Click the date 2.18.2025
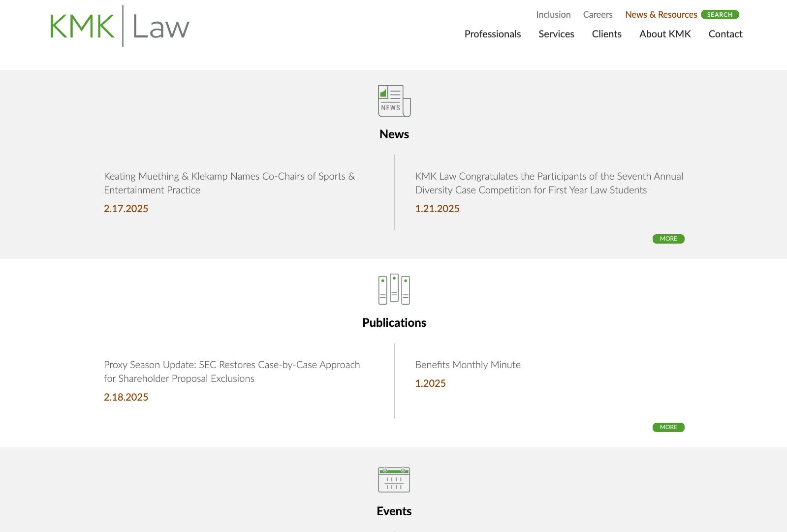 pyautogui.click(x=126, y=397)
